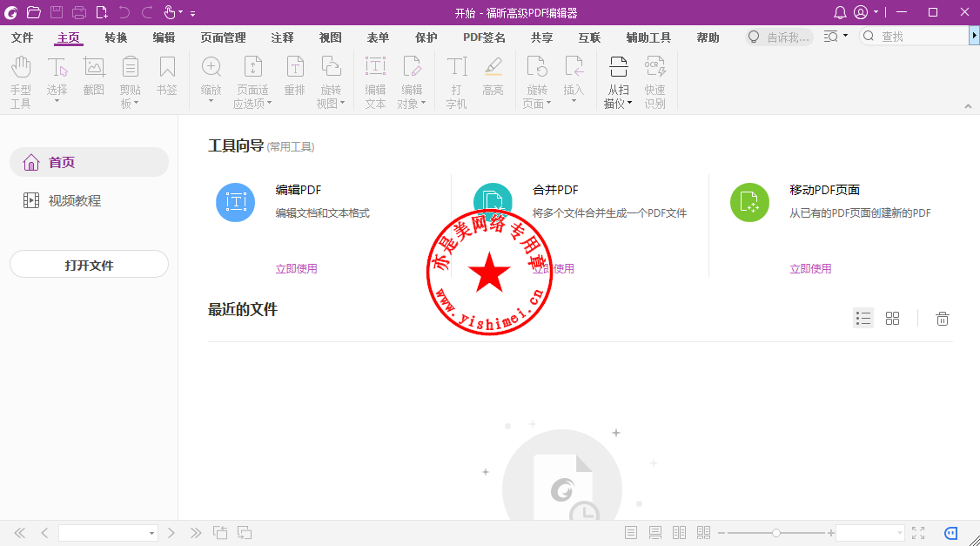Switch to the Page Management (页面管理) tab
980x546 pixels.
(x=223, y=37)
